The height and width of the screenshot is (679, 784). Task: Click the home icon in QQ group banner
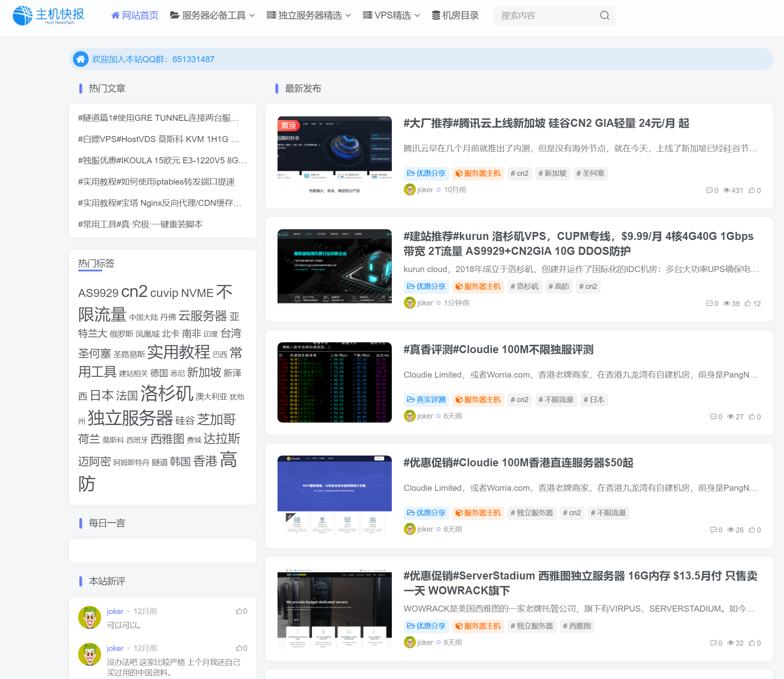click(81, 59)
